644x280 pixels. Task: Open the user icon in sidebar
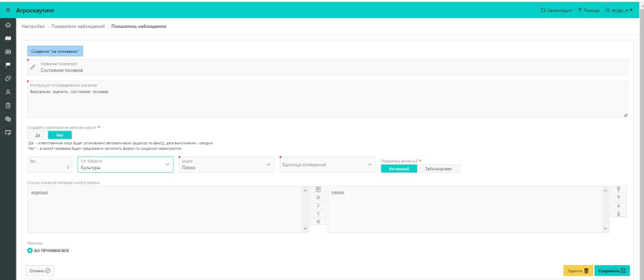pos(8,92)
